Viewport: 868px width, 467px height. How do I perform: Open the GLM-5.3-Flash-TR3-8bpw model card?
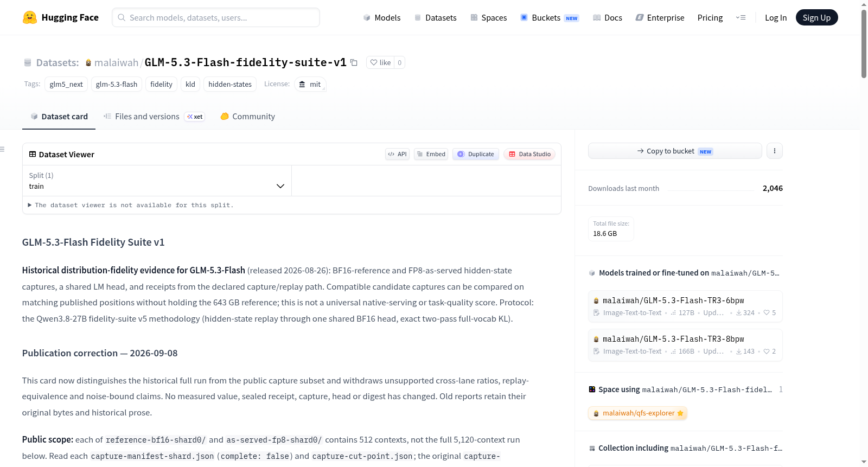[x=685, y=345]
